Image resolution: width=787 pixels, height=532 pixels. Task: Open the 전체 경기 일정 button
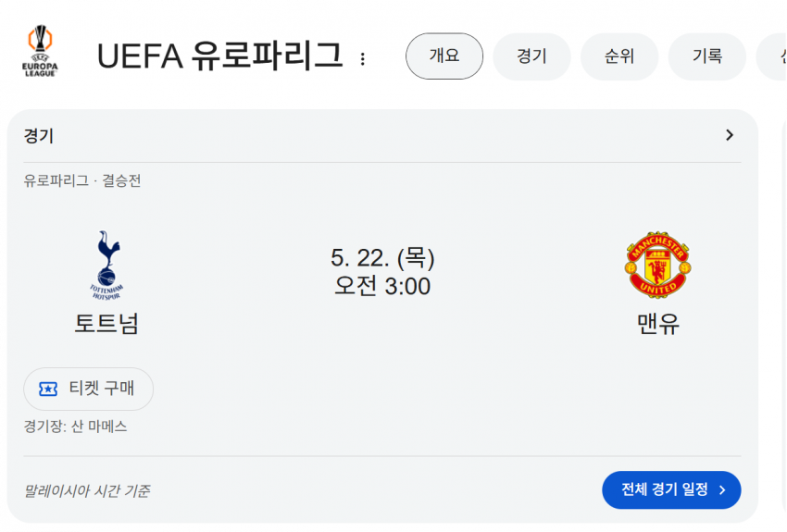[x=671, y=489]
